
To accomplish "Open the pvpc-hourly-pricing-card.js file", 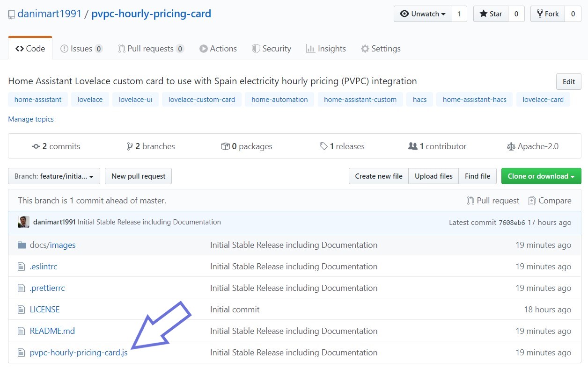I will tap(79, 353).
